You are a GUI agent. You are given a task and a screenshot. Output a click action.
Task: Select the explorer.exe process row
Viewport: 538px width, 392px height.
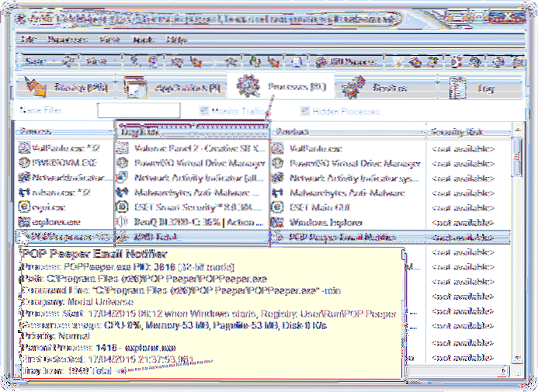(262, 222)
